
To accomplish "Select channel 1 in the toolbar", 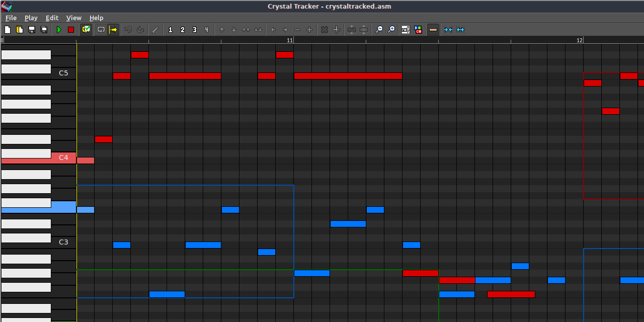I will 170,30.
